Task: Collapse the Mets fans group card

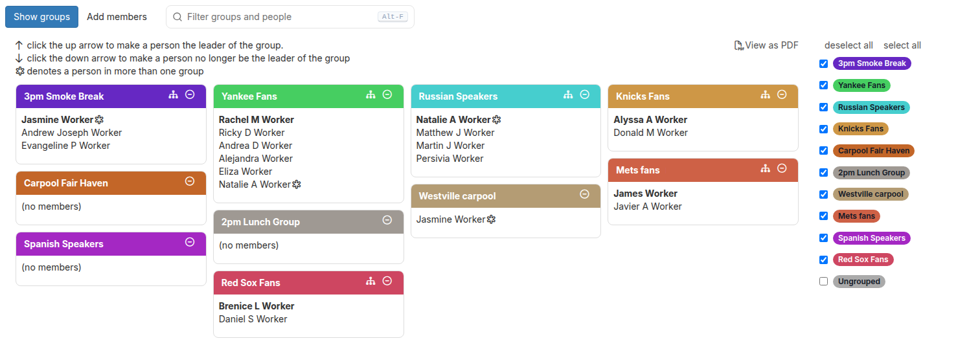Action: (x=782, y=168)
